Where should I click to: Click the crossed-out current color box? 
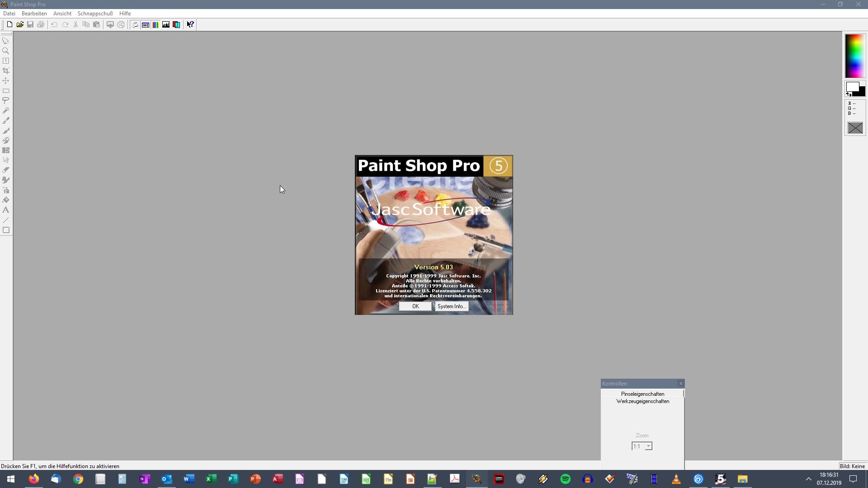pos(855,128)
